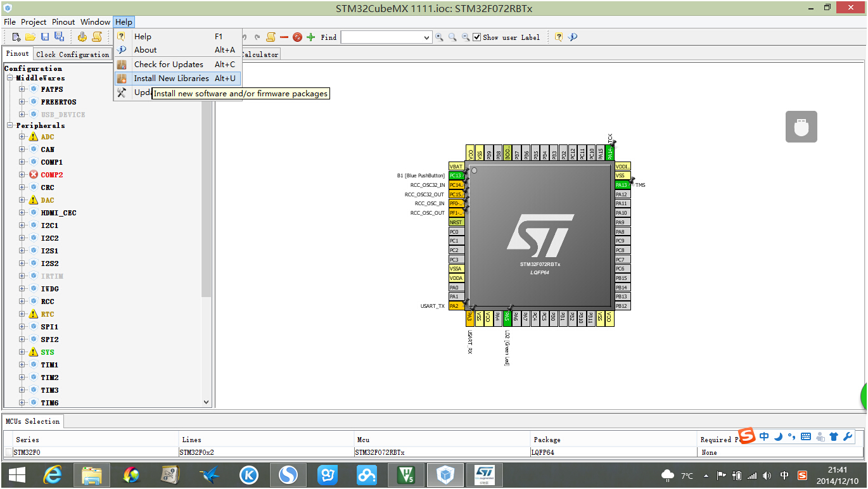Click the hand-shaped generate code toolbar icon
The image size is (868, 489).
click(82, 37)
